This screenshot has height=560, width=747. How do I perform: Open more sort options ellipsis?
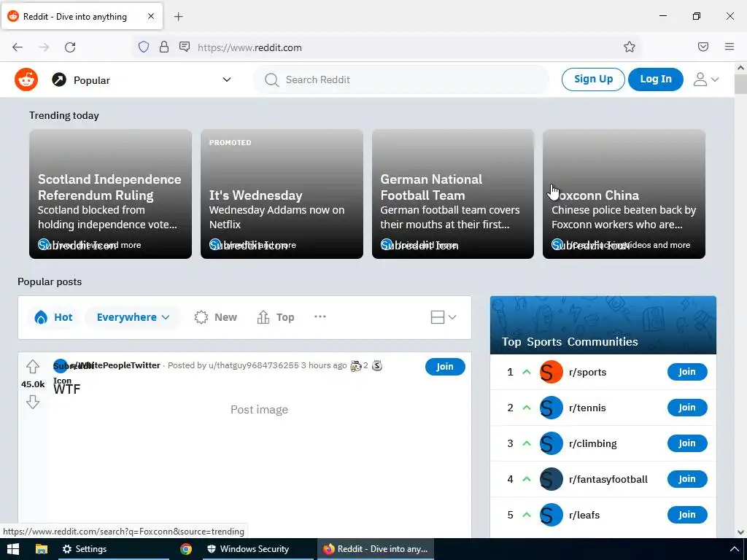tap(320, 316)
